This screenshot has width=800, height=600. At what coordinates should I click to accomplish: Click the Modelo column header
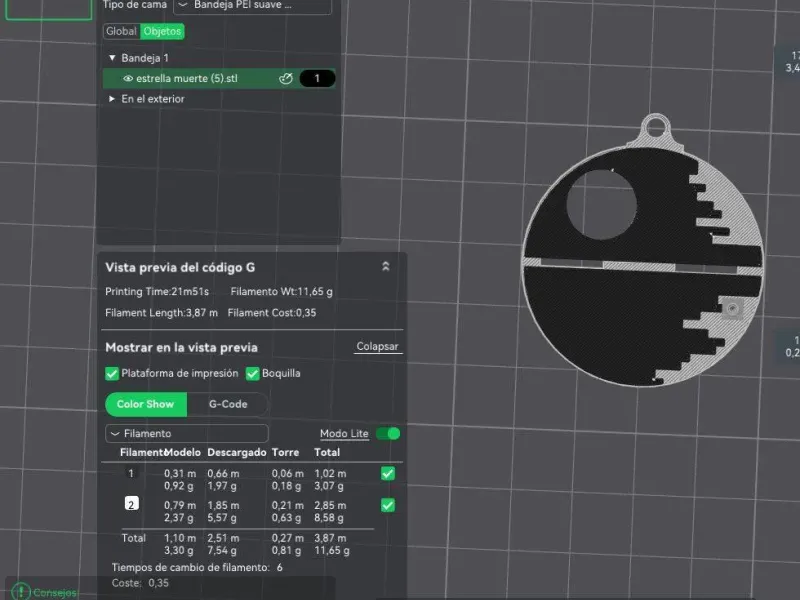click(x=183, y=453)
